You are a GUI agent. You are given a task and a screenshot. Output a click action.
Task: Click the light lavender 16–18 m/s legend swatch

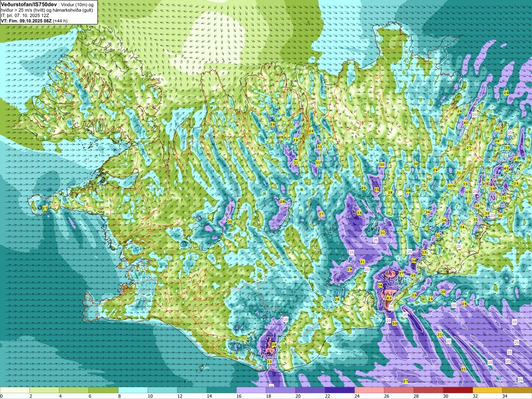coord(251,390)
